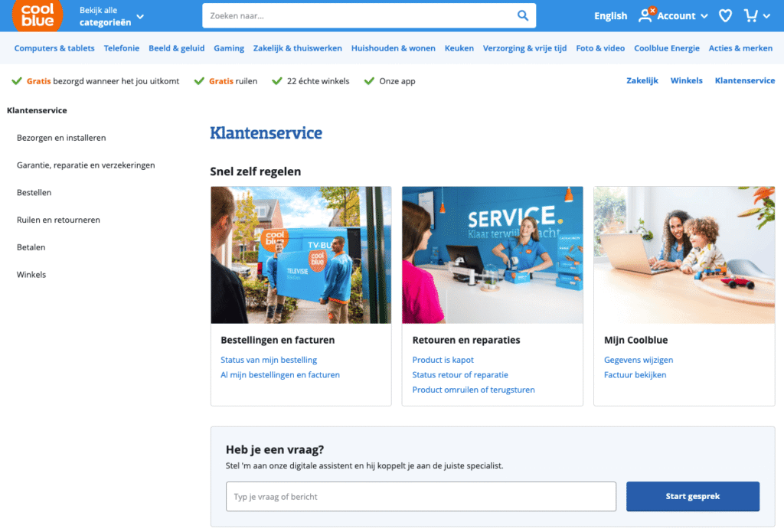Click the search magnifier icon

pyautogui.click(x=522, y=15)
